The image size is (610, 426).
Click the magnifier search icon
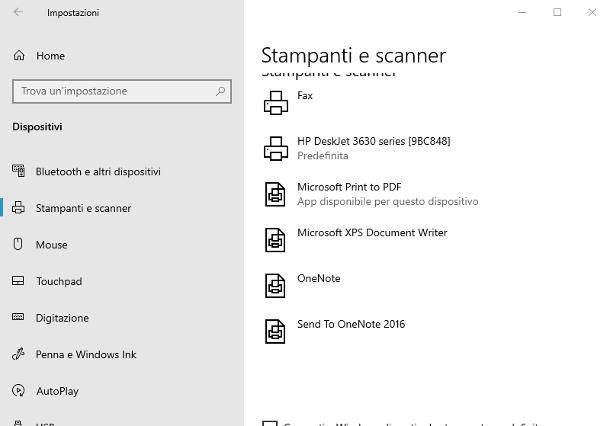point(221,91)
